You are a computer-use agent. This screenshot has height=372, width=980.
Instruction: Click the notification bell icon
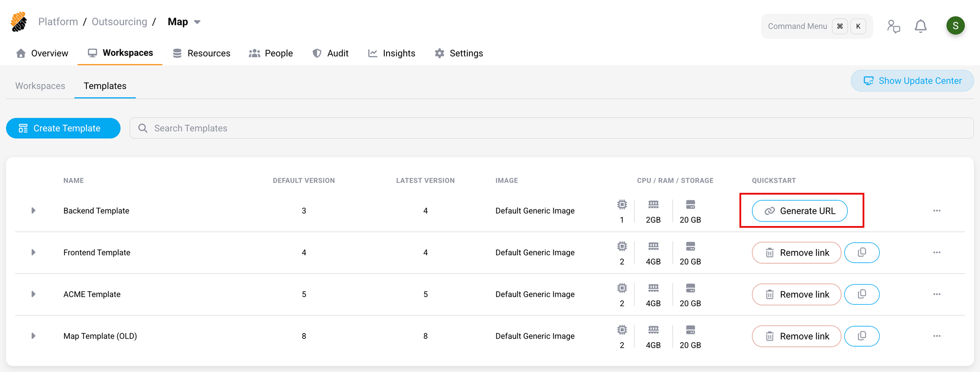(x=920, y=26)
